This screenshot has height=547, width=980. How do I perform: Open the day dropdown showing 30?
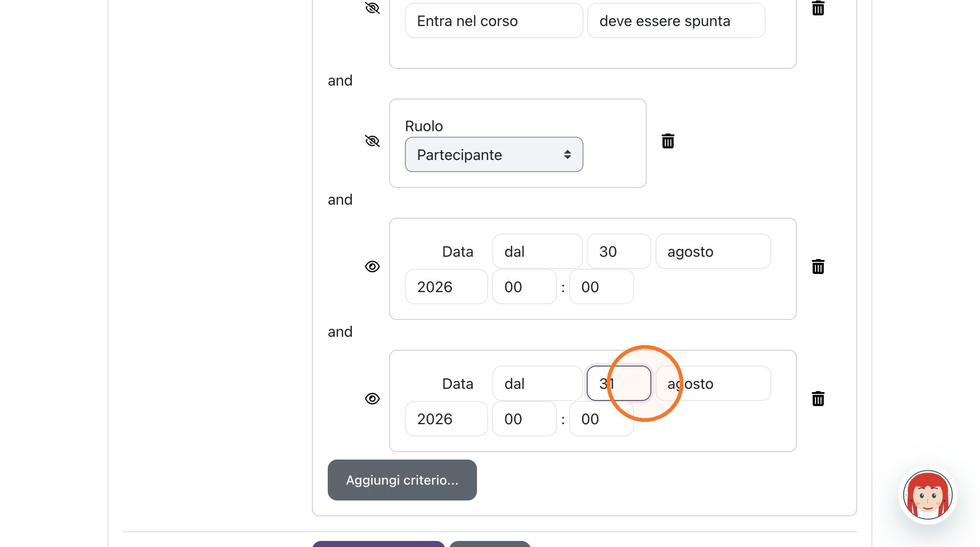point(619,252)
